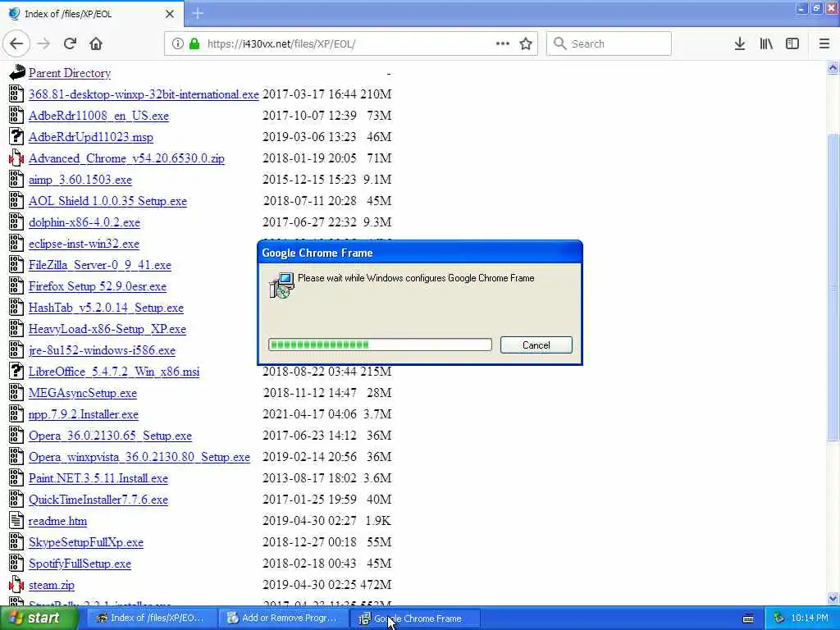Open the readme.htm link

(x=57, y=521)
